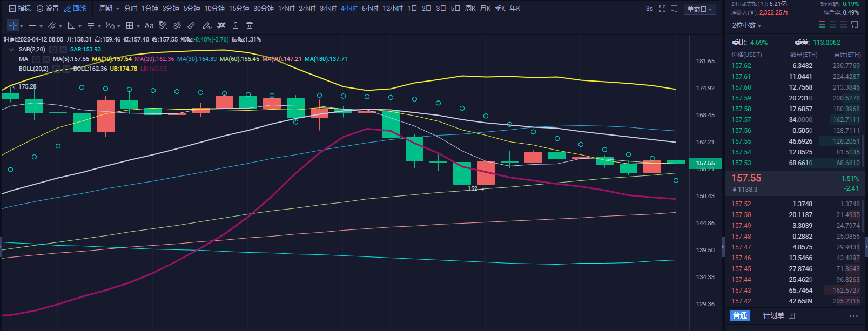Click bid price 157.52 row
Viewport: 868px width, 331px height.
(x=796, y=204)
